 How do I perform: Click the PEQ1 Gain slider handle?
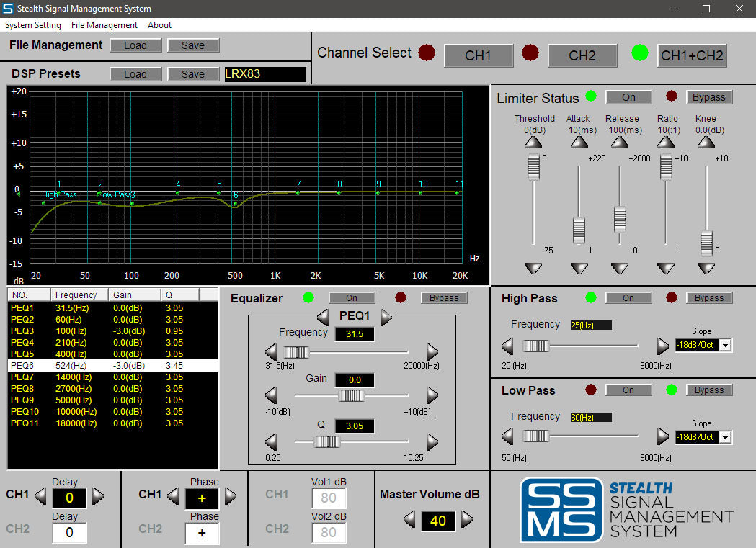[x=352, y=395]
